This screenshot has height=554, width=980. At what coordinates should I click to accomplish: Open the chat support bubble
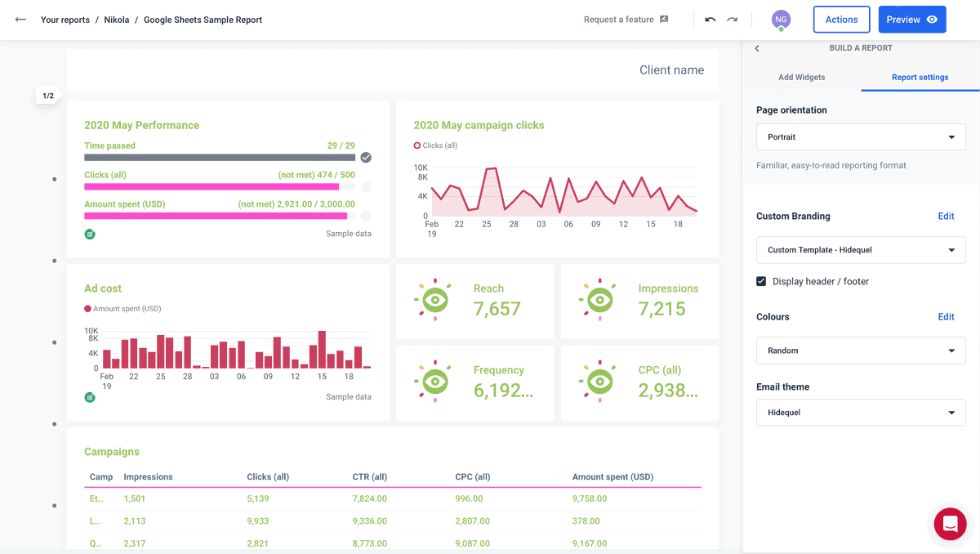pyautogui.click(x=950, y=524)
